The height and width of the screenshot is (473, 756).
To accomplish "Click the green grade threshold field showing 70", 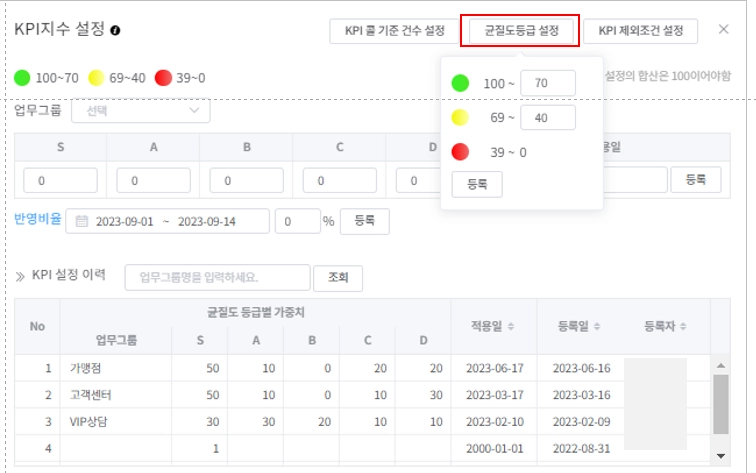I will tap(548, 83).
